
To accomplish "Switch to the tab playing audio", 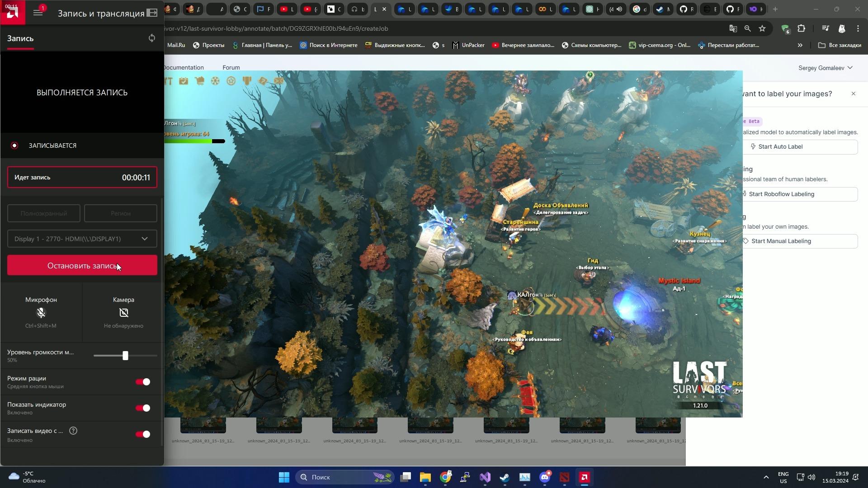I will [x=615, y=9].
